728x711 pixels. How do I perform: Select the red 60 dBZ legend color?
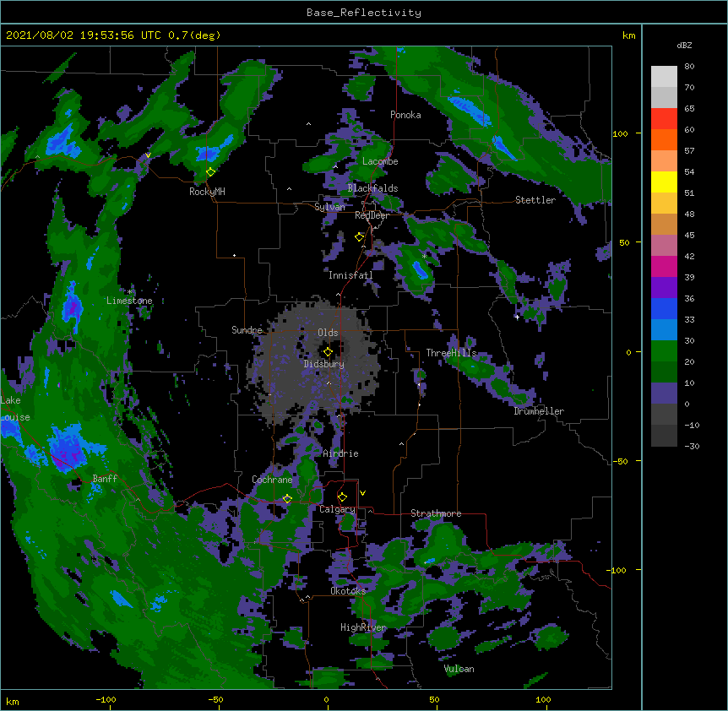pyautogui.click(x=664, y=119)
